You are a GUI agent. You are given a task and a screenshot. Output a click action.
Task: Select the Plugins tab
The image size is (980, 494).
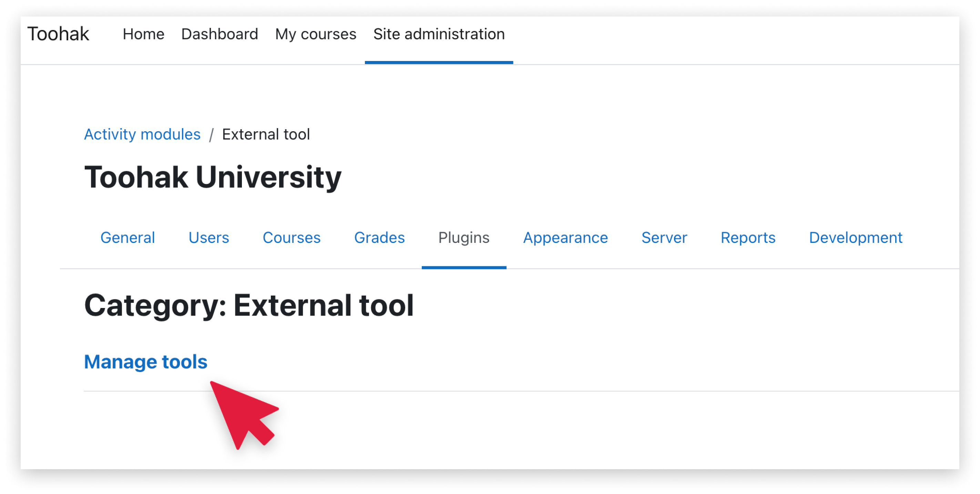(463, 238)
